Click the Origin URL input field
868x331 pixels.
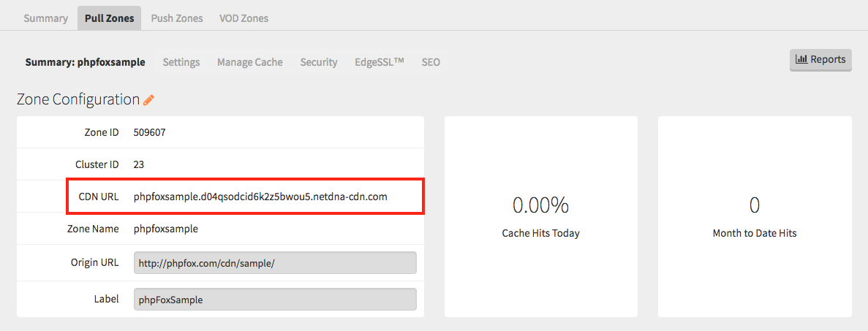[x=275, y=263]
